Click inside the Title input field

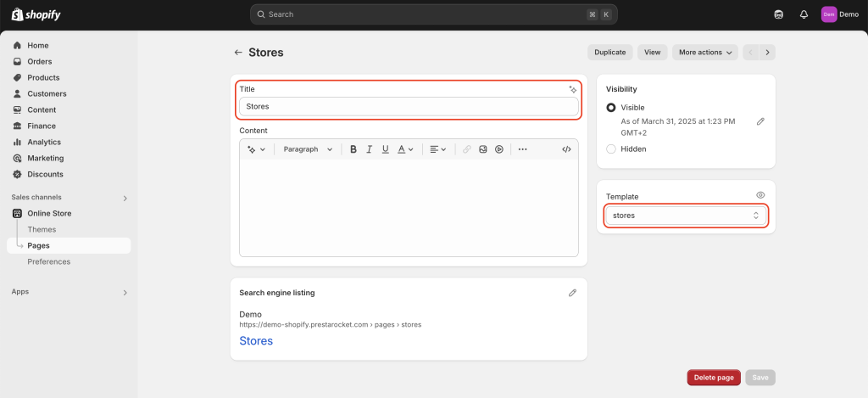click(x=409, y=106)
